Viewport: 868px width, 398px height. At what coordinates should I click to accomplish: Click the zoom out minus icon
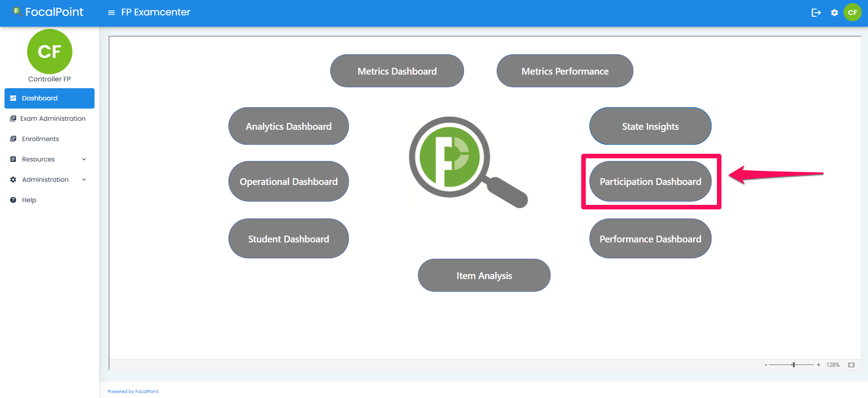766,365
